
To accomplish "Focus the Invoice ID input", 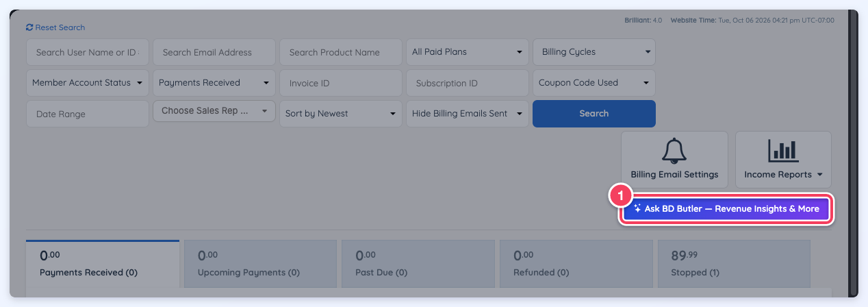I will pos(341,83).
